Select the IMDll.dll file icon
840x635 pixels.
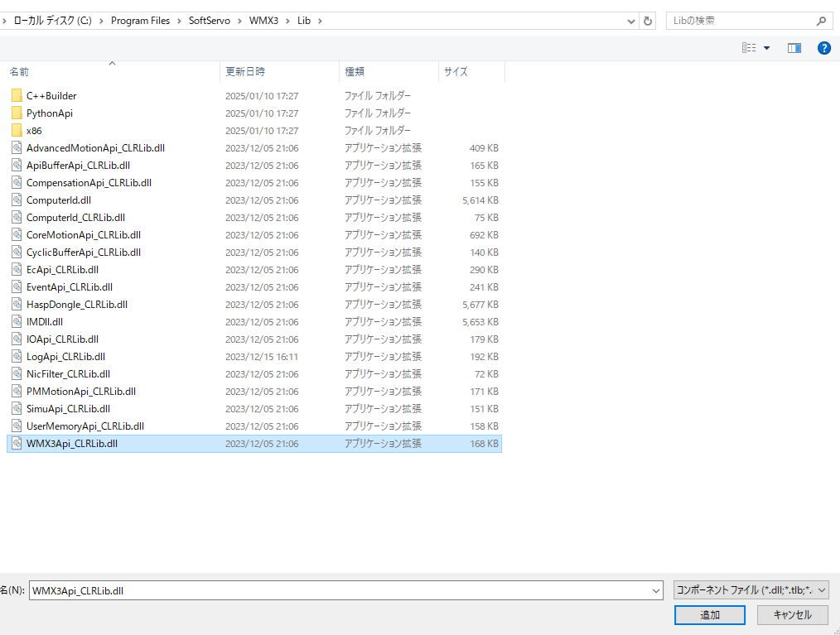point(17,322)
